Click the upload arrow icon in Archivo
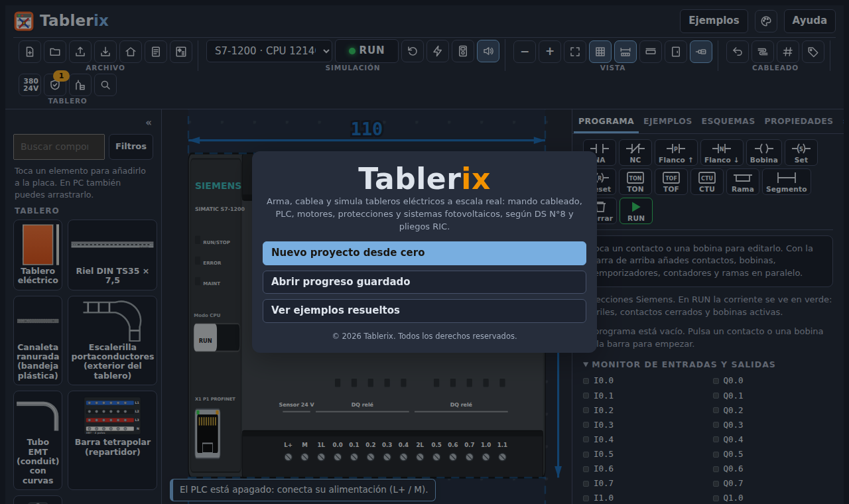849x504 pixels. point(80,51)
